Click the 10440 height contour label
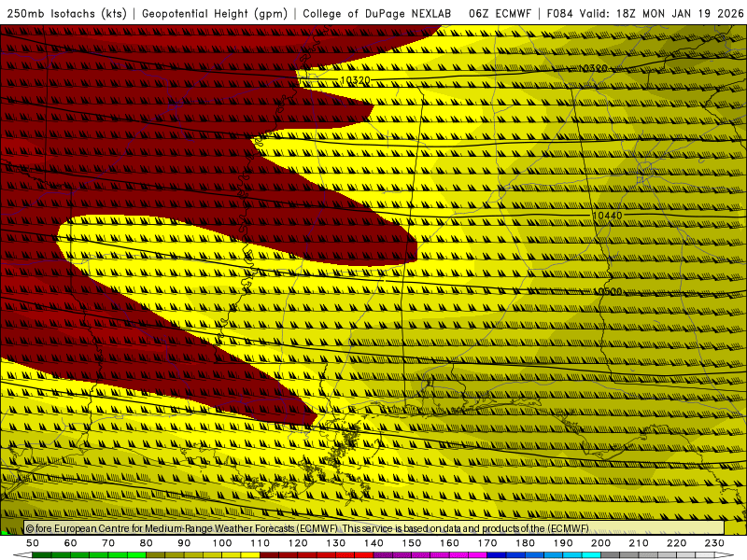Screen dimensions: 747x560 coord(607,216)
